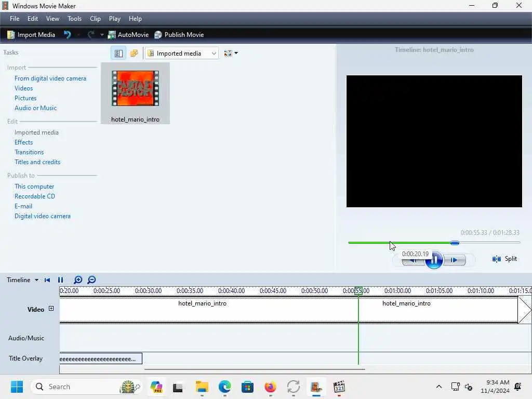Show hidden system tray icons
The width and height of the screenshot is (532, 399).
[x=438, y=387]
